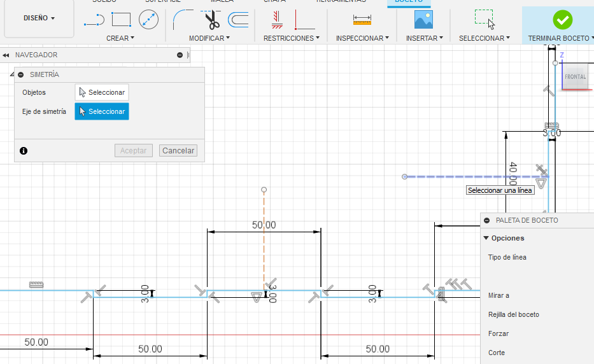
Task: Open the Inspeccionar dropdown menu
Action: [362, 38]
